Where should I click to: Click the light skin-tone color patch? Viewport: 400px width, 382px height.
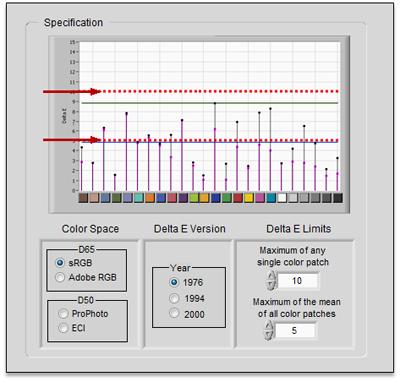(94, 198)
